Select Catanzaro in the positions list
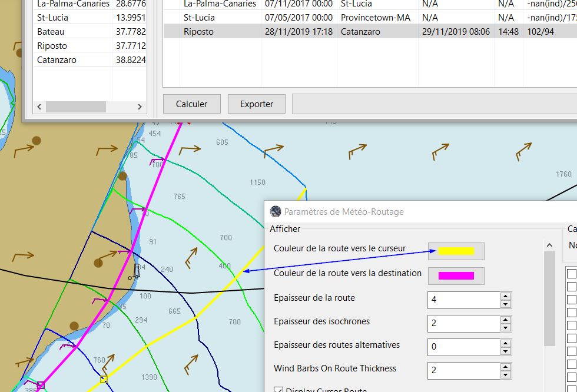Screen dimensions: 577x392 [57, 60]
